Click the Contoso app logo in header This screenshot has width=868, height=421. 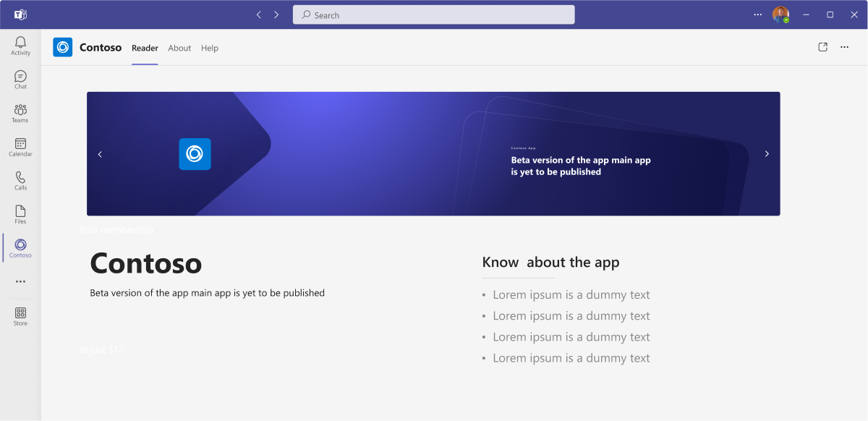click(x=63, y=47)
